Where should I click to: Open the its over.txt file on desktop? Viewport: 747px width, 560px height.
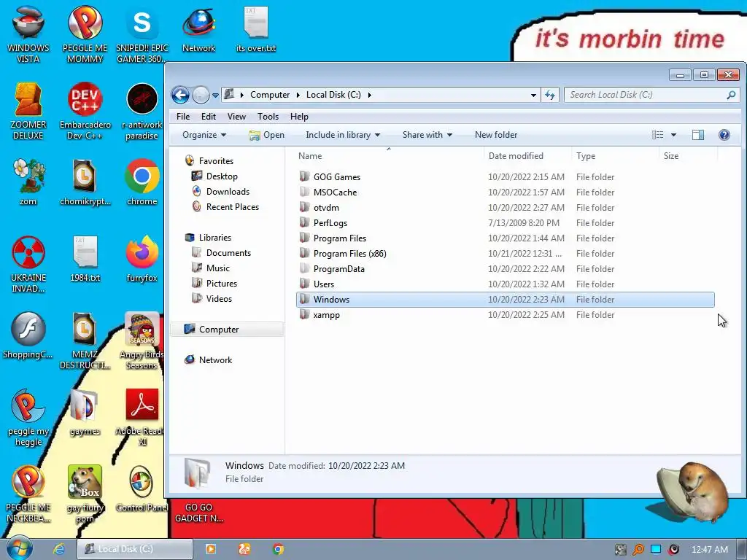[x=256, y=28]
